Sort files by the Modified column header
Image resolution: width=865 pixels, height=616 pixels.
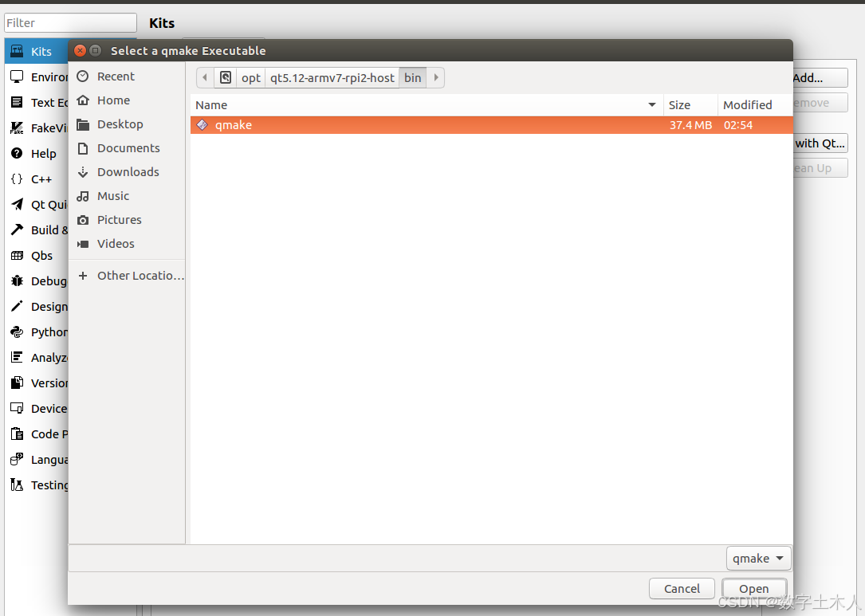(755, 104)
